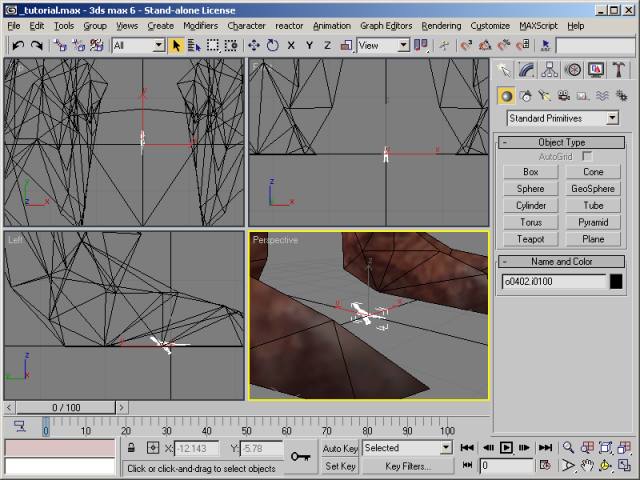Open the View reference coordinate dropdown

click(384, 45)
